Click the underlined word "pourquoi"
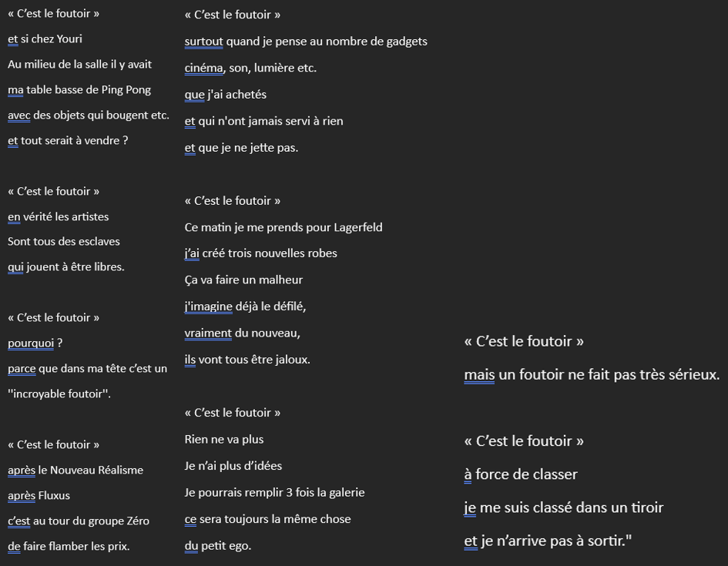The image size is (728, 566). click(x=31, y=343)
